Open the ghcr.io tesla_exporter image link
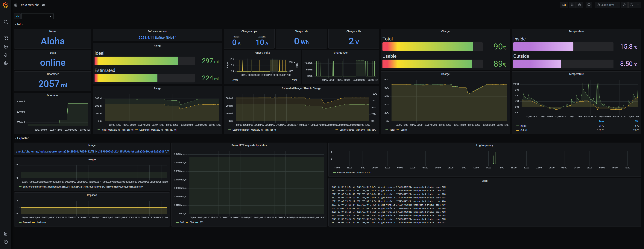The height and width of the screenshot is (249, 644). (x=92, y=152)
